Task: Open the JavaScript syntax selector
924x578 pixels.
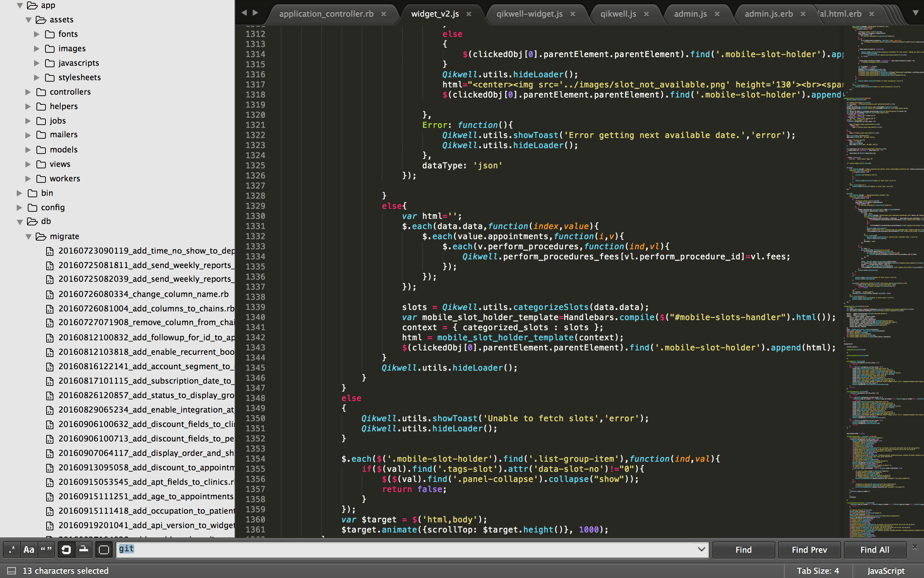Action: click(886, 571)
